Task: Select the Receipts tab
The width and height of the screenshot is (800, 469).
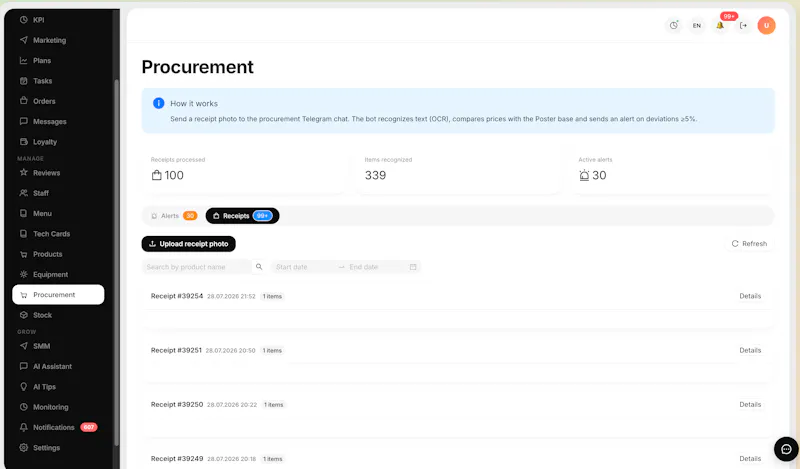Action: [x=242, y=216]
